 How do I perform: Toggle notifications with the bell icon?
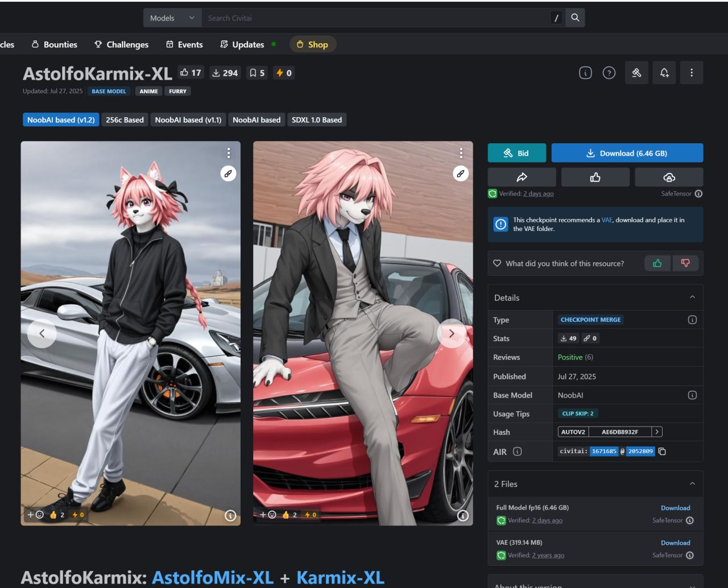[664, 73]
